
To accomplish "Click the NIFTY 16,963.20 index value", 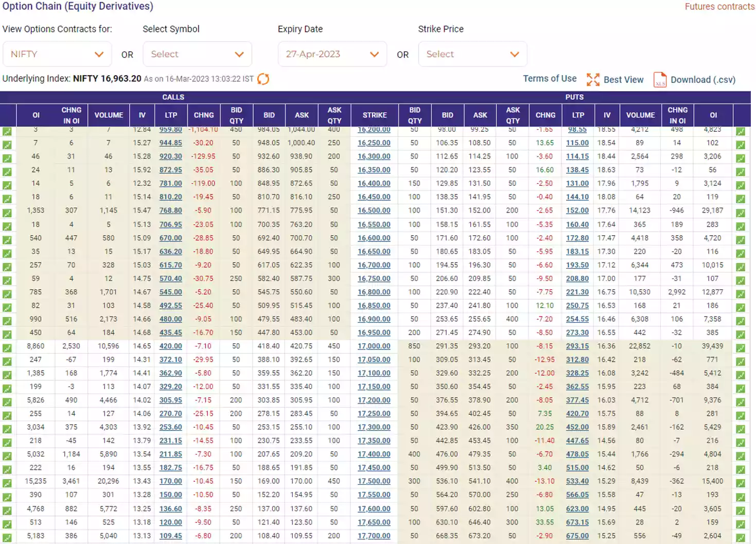I will 107,79.
